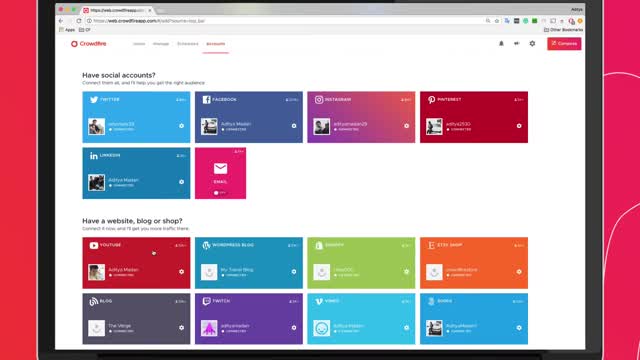Bookmark the page with the star icon

497,21
